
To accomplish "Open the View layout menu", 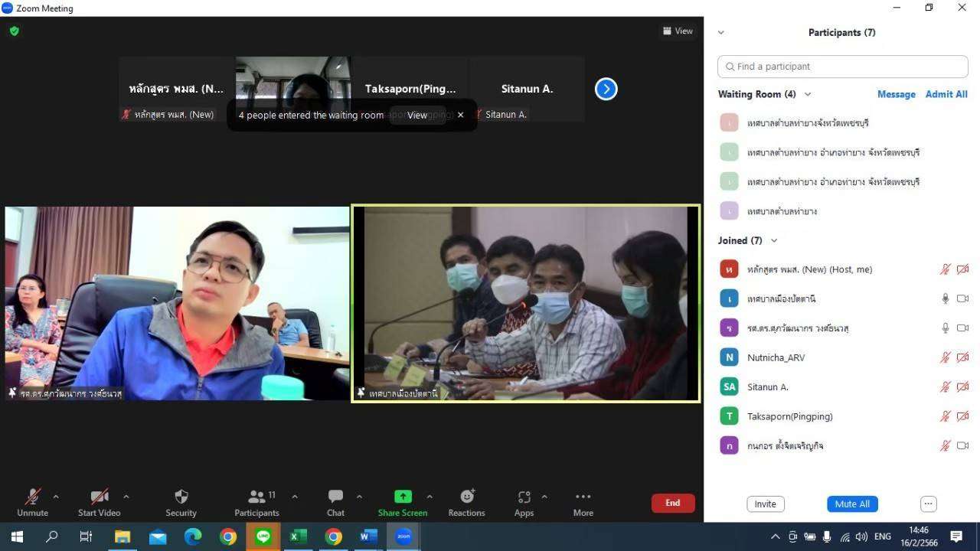I will click(678, 31).
